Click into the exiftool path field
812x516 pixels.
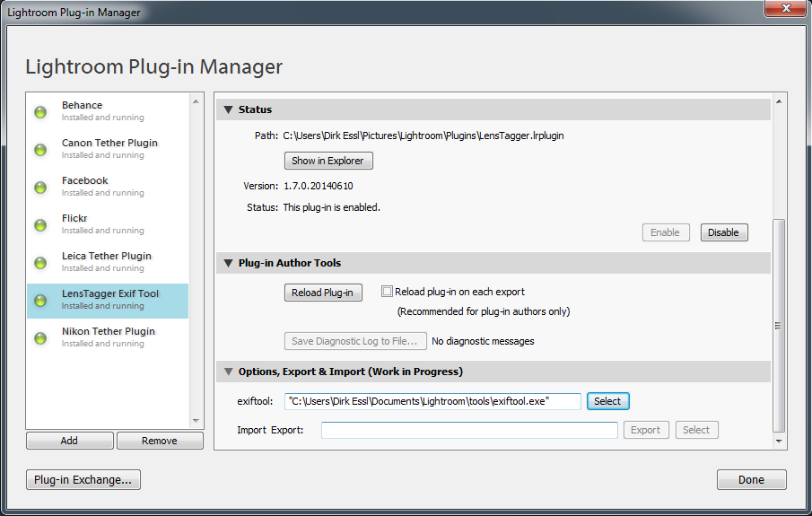[x=432, y=401]
